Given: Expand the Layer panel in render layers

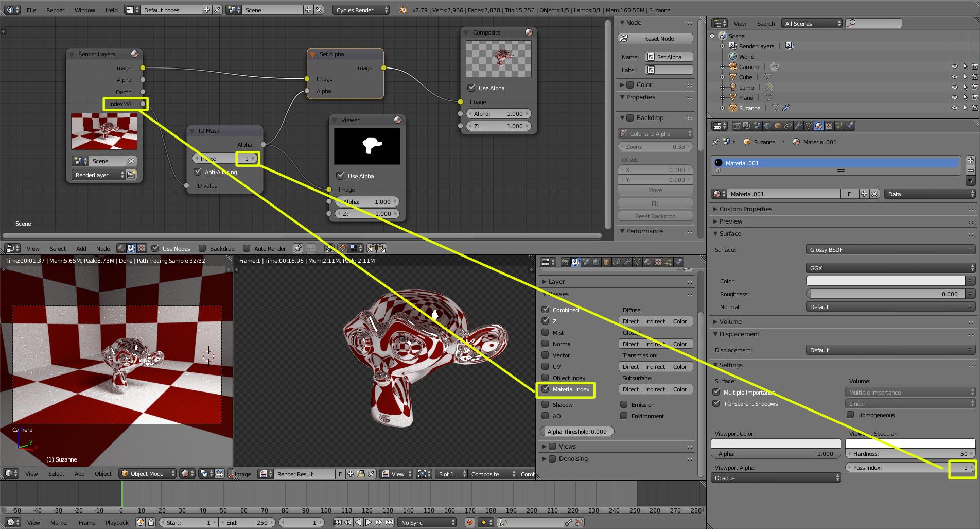Looking at the screenshot, I should click(x=556, y=281).
